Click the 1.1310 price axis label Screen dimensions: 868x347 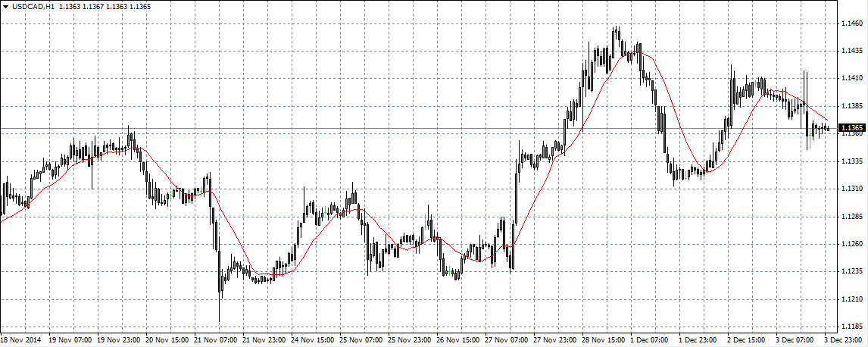[852, 189]
